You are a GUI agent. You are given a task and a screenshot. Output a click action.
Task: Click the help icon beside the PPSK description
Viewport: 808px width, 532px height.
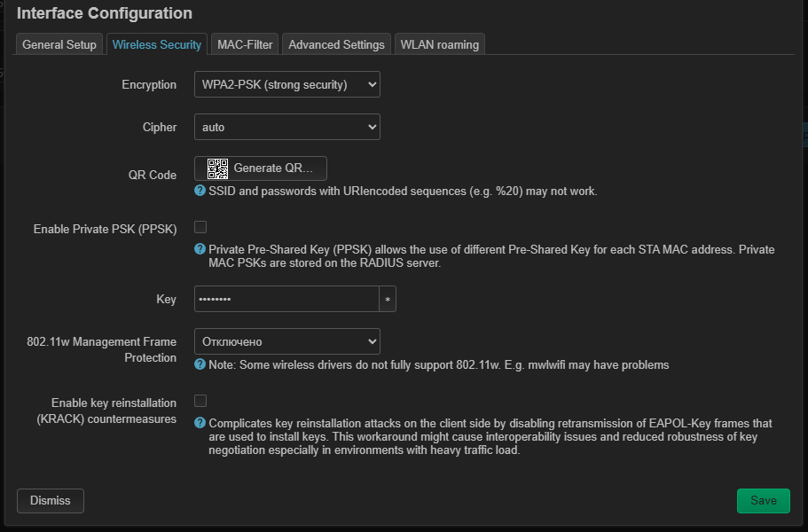pyautogui.click(x=200, y=249)
